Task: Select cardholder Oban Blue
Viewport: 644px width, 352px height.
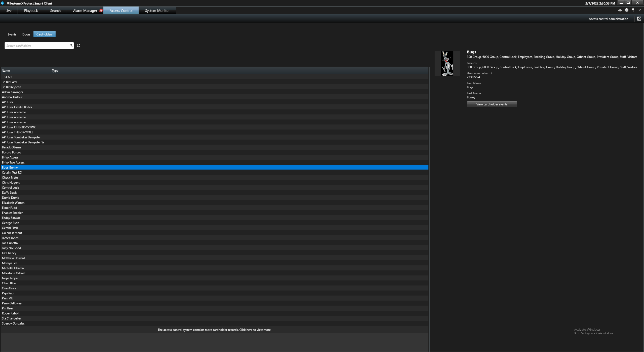Action: [214, 283]
